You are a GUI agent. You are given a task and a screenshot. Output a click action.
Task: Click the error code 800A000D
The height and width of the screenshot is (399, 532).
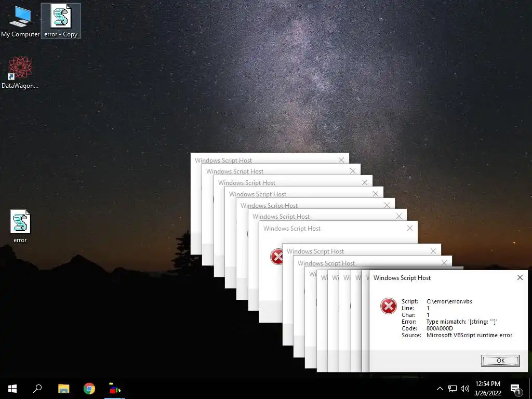(440, 328)
